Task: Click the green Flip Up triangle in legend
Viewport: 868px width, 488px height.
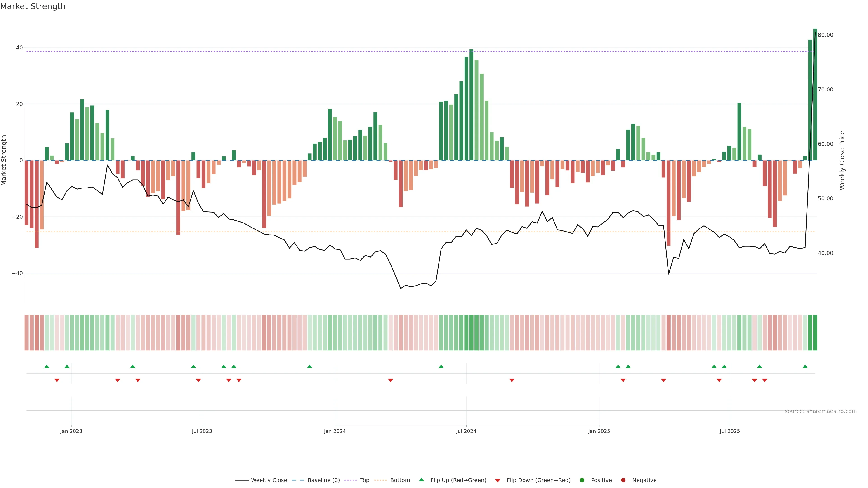Action: (x=421, y=480)
